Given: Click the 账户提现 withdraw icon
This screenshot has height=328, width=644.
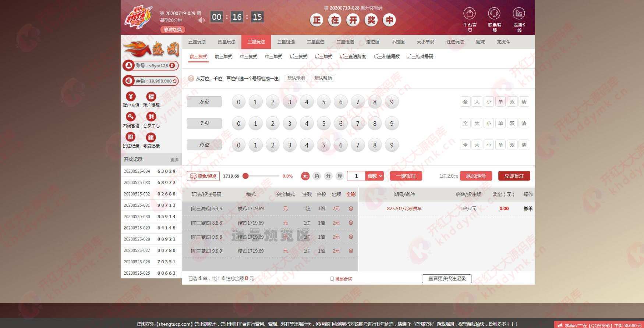Looking at the screenshot, I should [151, 96].
